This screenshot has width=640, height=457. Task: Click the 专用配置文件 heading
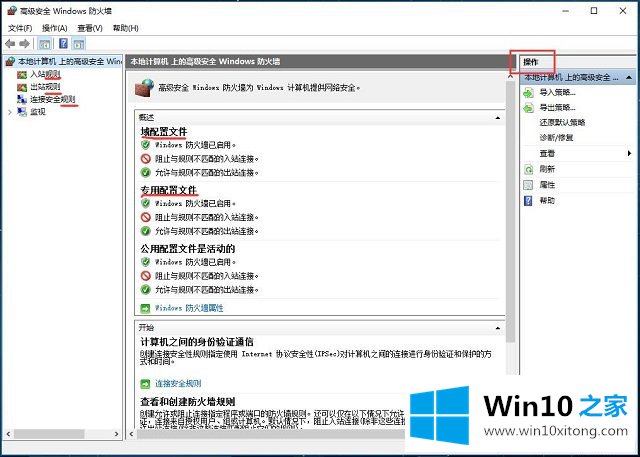(169, 190)
